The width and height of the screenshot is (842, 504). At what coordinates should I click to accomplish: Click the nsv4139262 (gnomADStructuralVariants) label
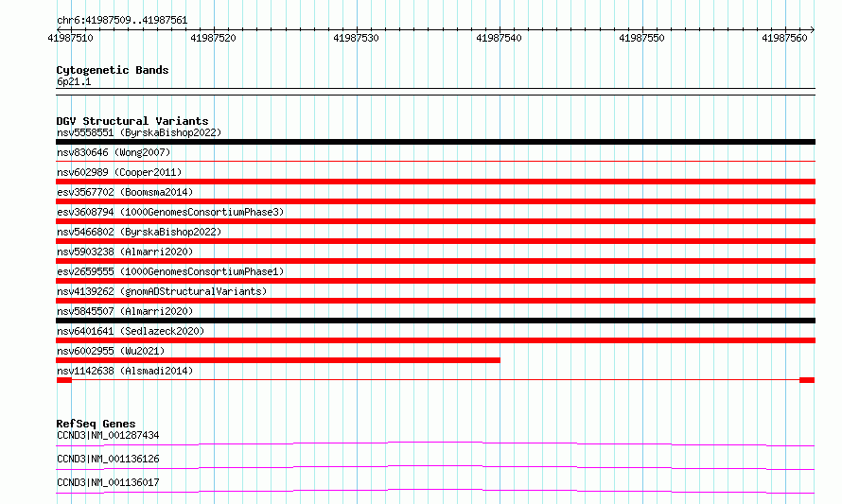(162, 291)
